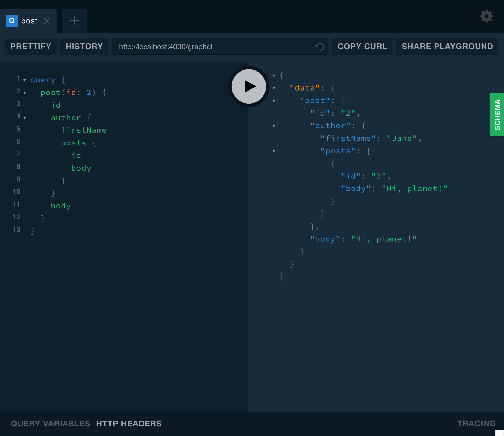Open the query HISTORY

coord(84,47)
